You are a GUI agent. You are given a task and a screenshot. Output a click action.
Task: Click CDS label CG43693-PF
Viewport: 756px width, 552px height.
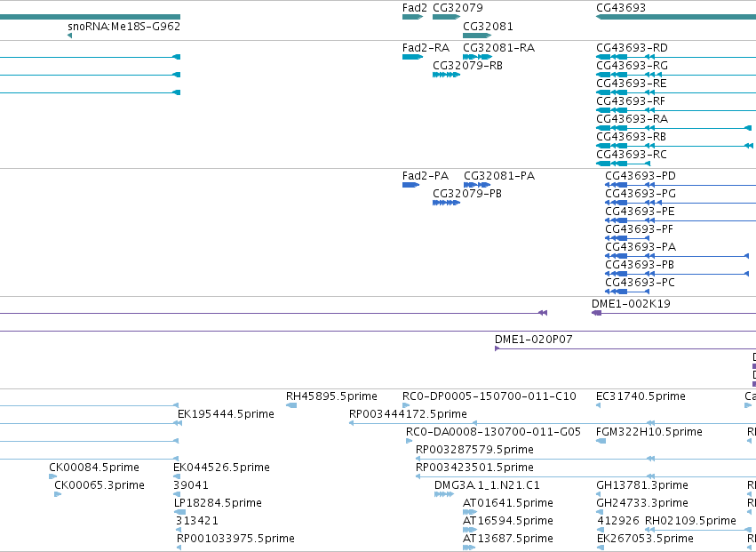[x=640, y=229]
